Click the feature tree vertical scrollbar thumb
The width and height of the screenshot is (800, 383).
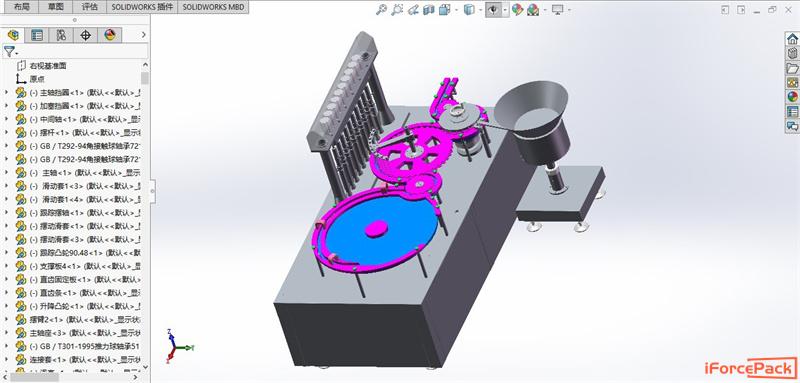pos(145,78)
